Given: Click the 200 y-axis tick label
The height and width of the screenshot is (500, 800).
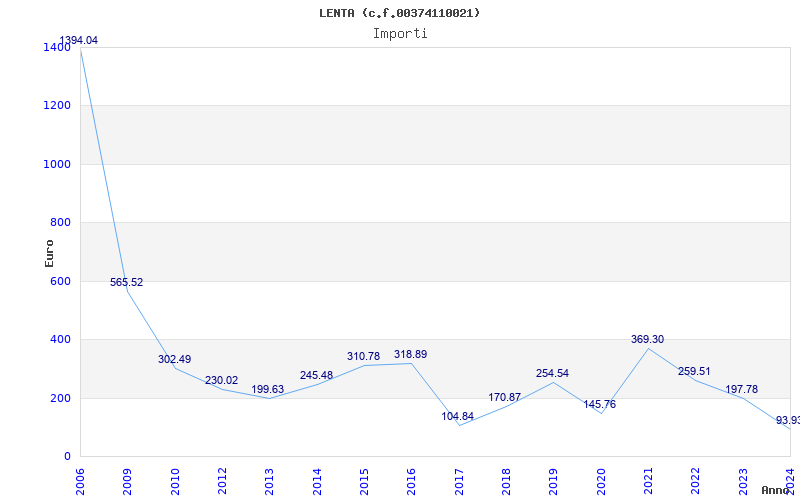Looking at the screenshot, I should (60, 398).
